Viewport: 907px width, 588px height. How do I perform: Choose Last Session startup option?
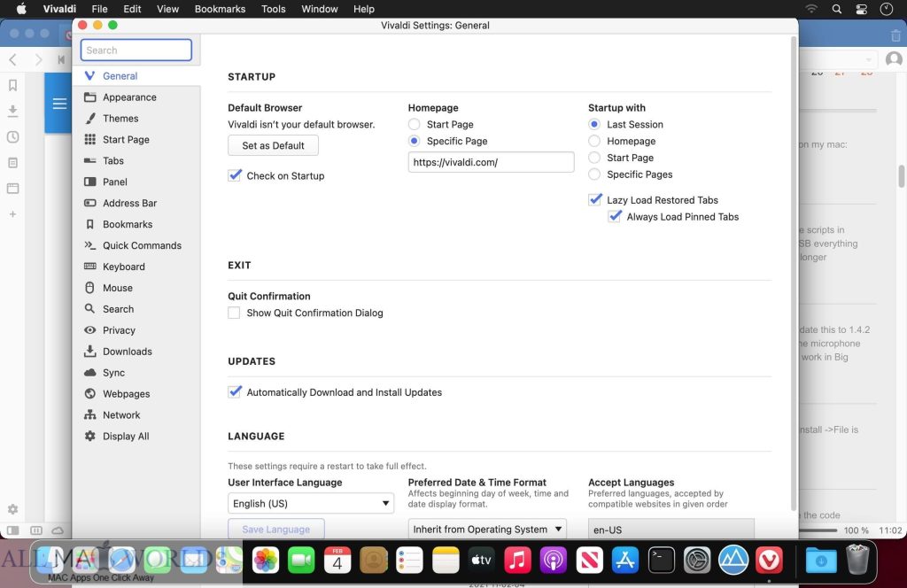pyautogui.click(x=594, y=124)
